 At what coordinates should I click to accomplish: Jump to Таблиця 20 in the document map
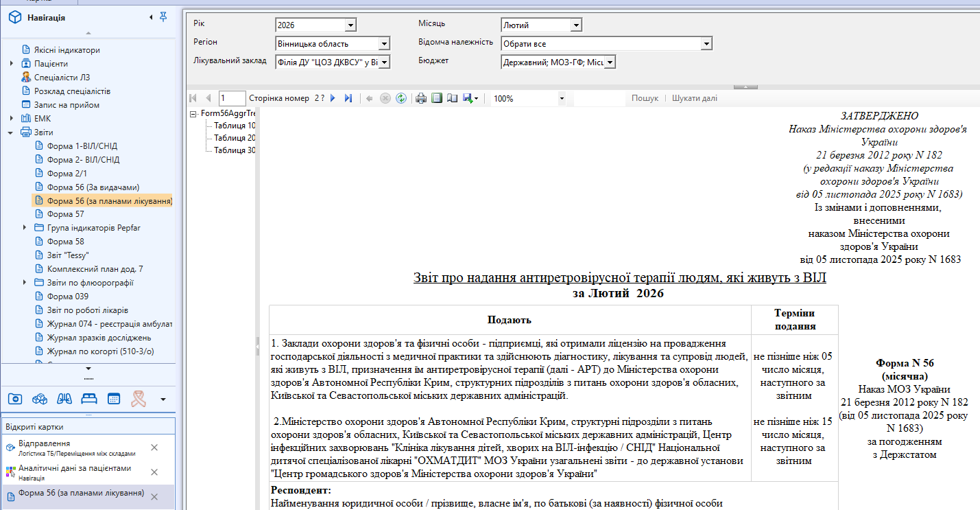pos(235,138)
